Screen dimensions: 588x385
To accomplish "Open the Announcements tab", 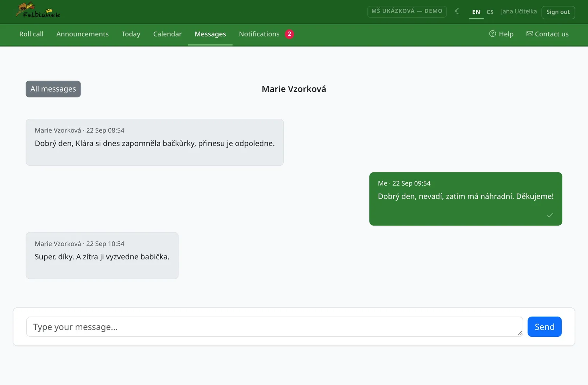I will (82, 34).
